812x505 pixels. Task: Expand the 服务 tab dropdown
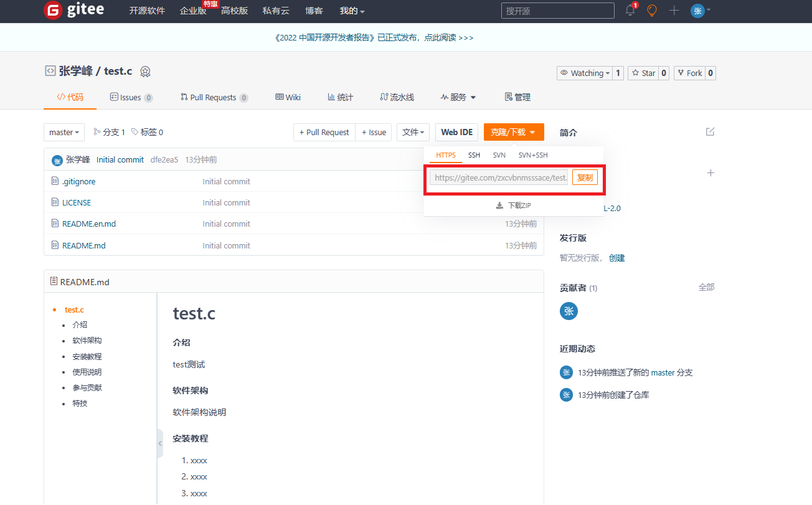click(458, 97)
